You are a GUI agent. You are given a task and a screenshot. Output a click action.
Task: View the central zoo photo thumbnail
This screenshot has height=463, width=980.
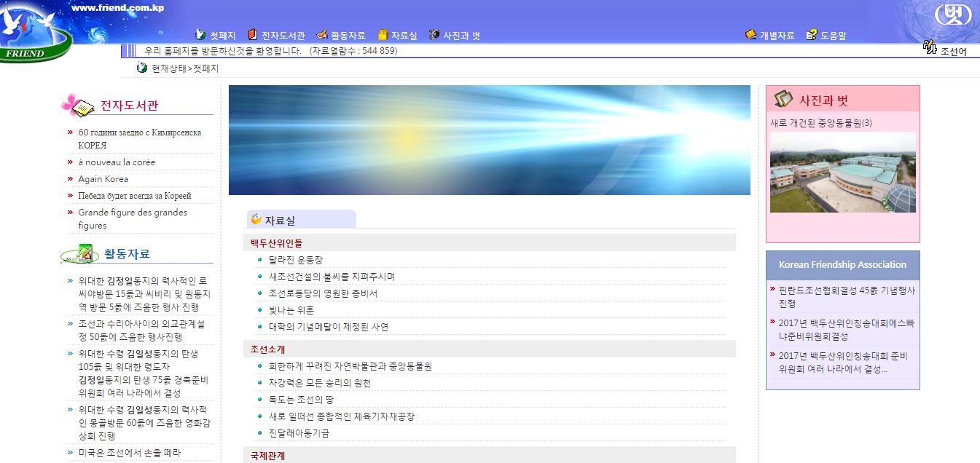(842, 173)
